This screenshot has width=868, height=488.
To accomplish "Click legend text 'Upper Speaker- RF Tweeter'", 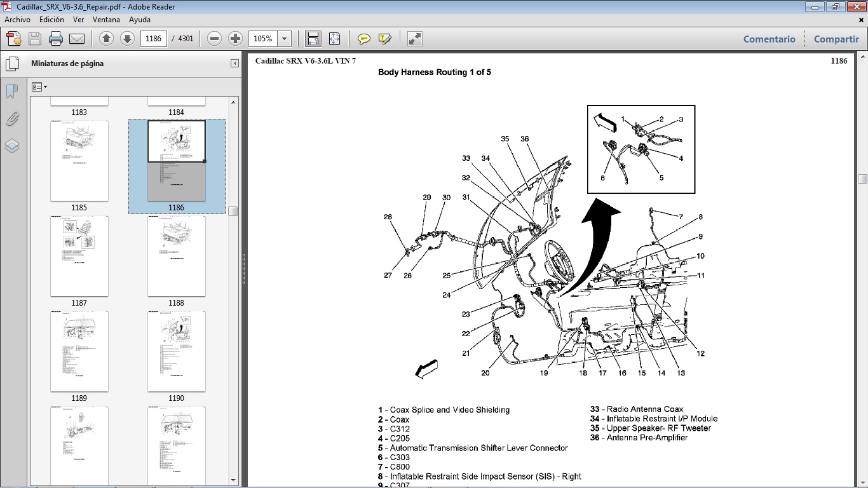I will click(659, 428).
